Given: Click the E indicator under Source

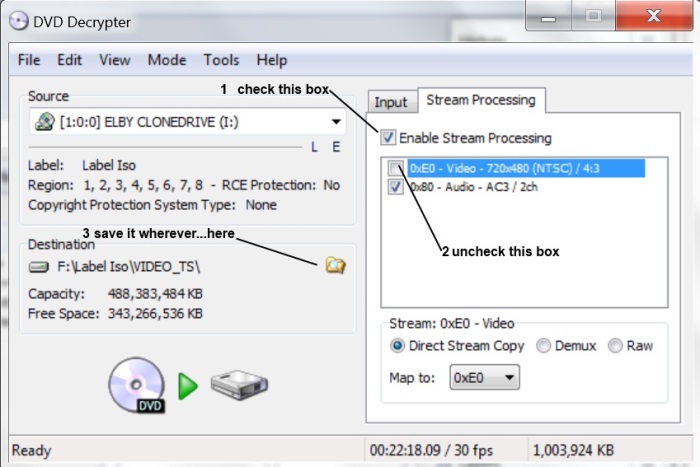Looking at the screenshot, I should click(336, 147).
